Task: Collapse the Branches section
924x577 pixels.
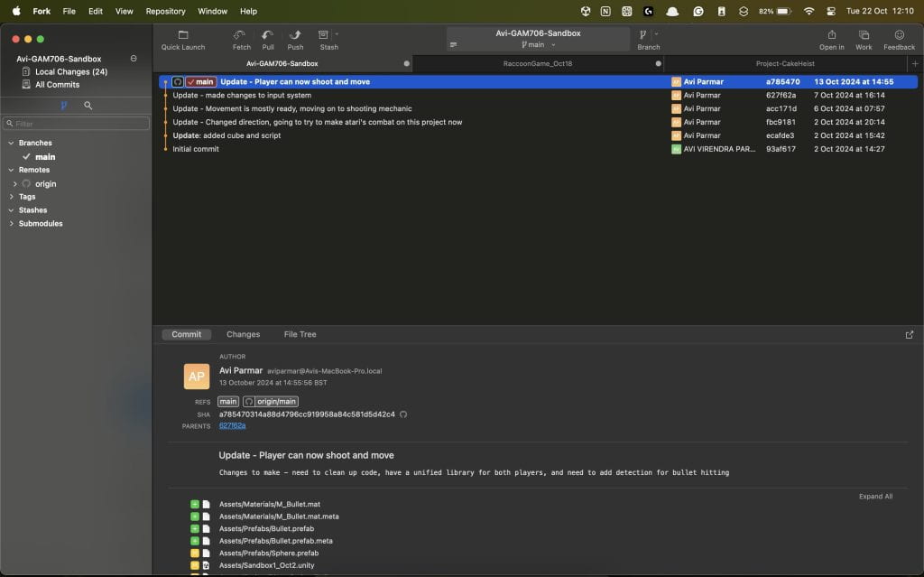Action: click(11, 143)
